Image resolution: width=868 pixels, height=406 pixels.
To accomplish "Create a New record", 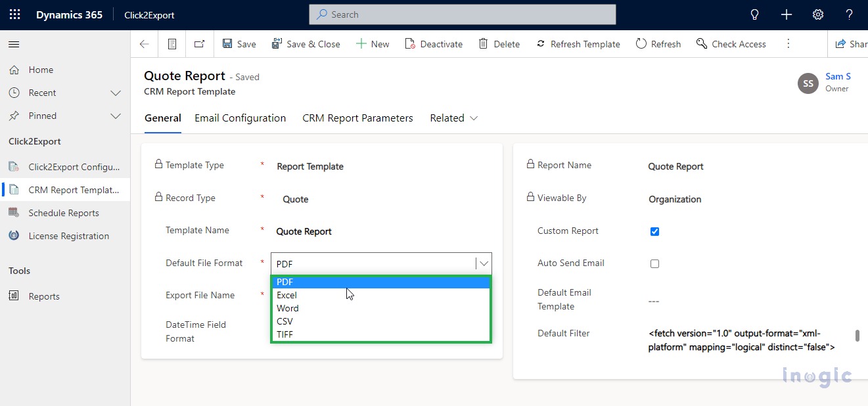I will pos(373,44).
